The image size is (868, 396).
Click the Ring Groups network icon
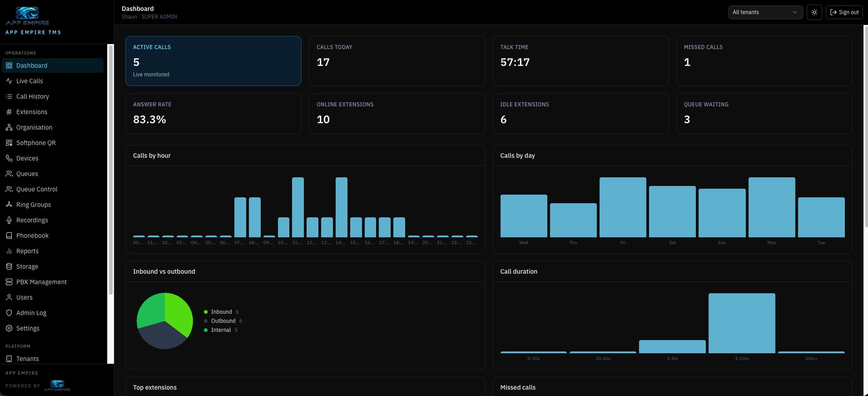(9, 205)
